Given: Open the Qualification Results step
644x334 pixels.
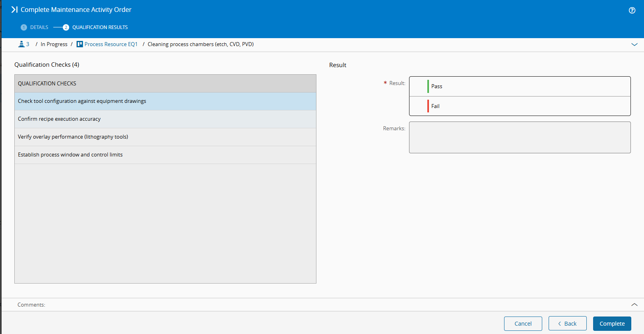Looking at the screenshot, I should coord(100,27).
